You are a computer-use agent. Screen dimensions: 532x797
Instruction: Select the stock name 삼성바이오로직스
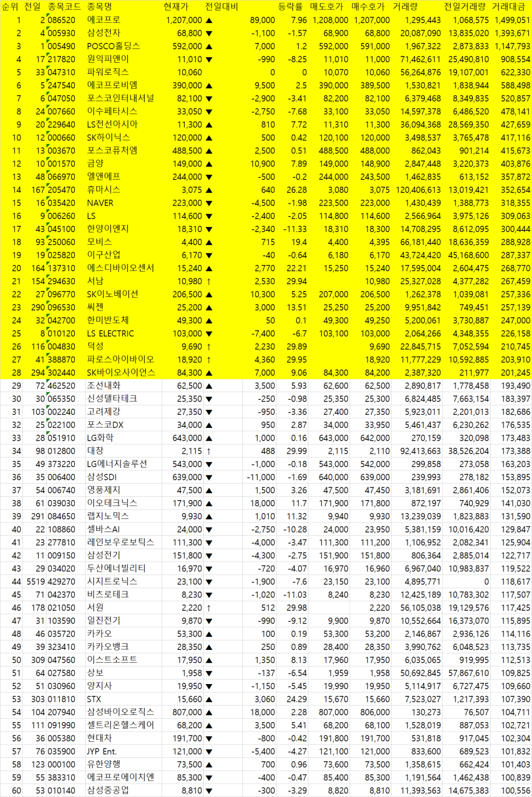[x=121, y=712]
